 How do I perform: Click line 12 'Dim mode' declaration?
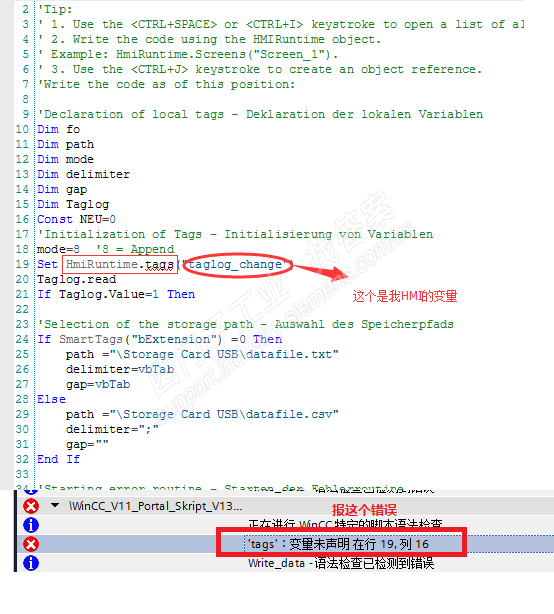tap(66, 159)
